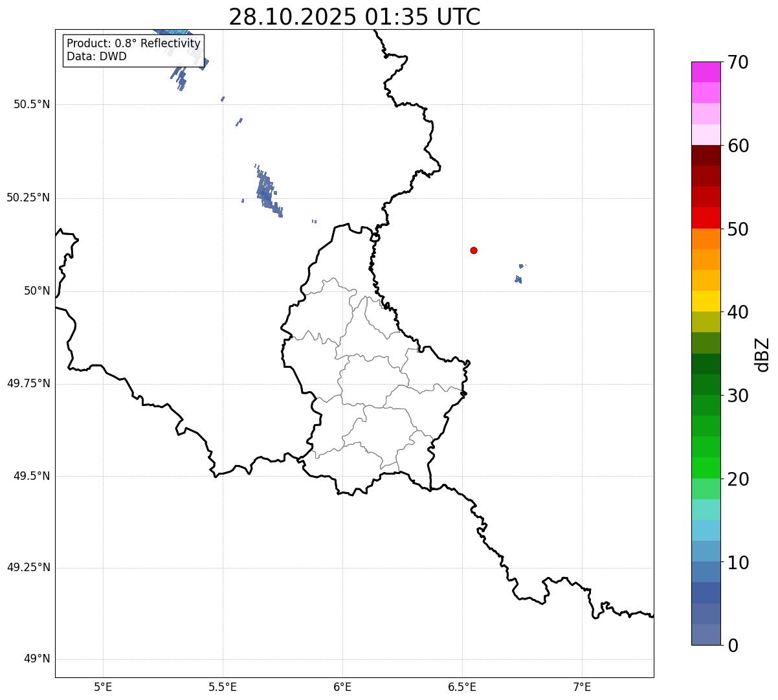Select the magenta swatch at colorbar top
Viewport: 778px width, 700px height.
click(706, 72)
